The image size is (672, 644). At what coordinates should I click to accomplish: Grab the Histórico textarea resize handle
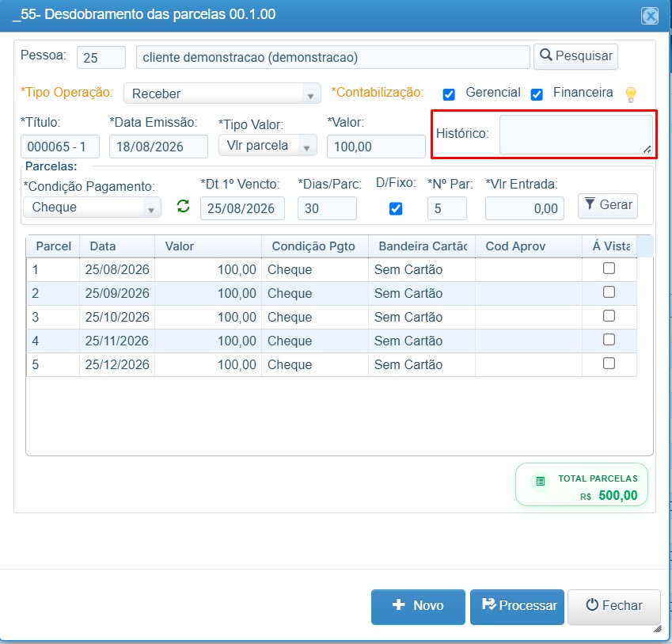coord(647,149)
